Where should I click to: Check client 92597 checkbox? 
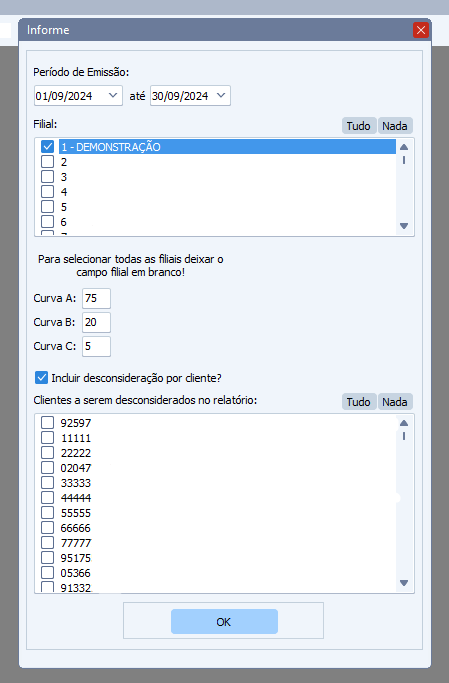pos(47,423)
